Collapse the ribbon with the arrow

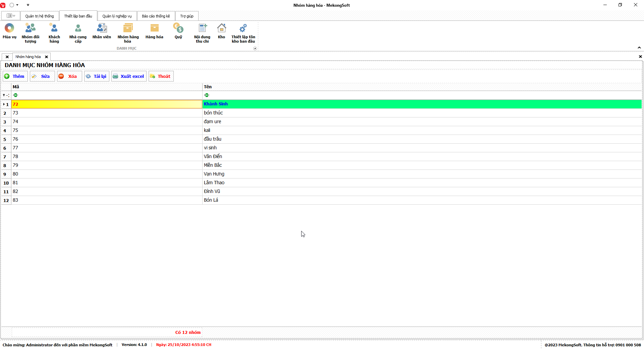[x=639, y=48]
